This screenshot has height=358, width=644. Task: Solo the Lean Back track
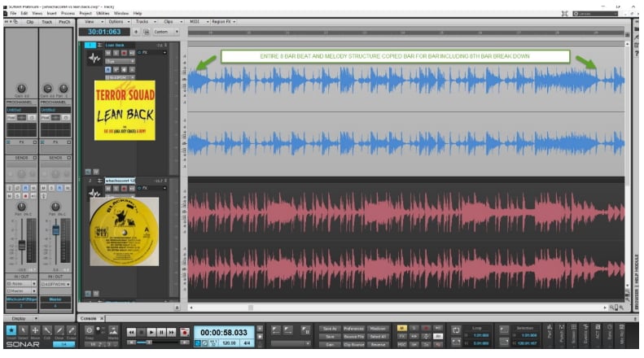[116, 53]
